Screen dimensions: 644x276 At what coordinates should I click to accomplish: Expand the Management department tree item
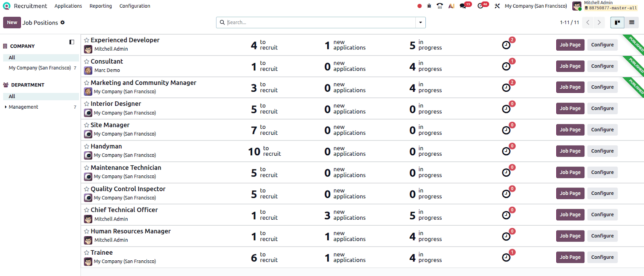(6, 107)
